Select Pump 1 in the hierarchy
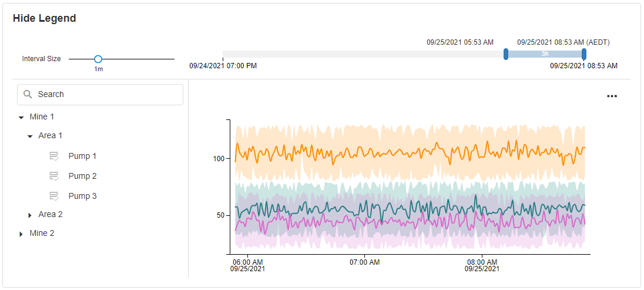 point(82,156)
